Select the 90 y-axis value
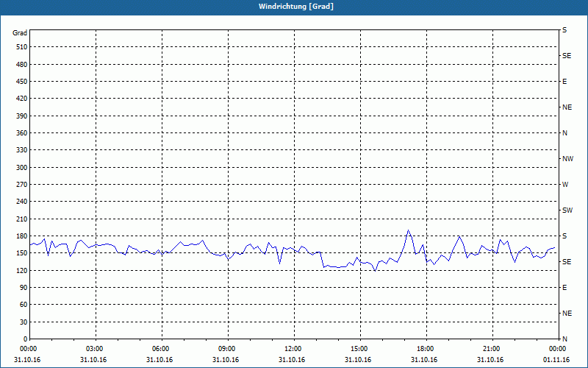Viewport: 588px width, 368px height. point(24,288)
